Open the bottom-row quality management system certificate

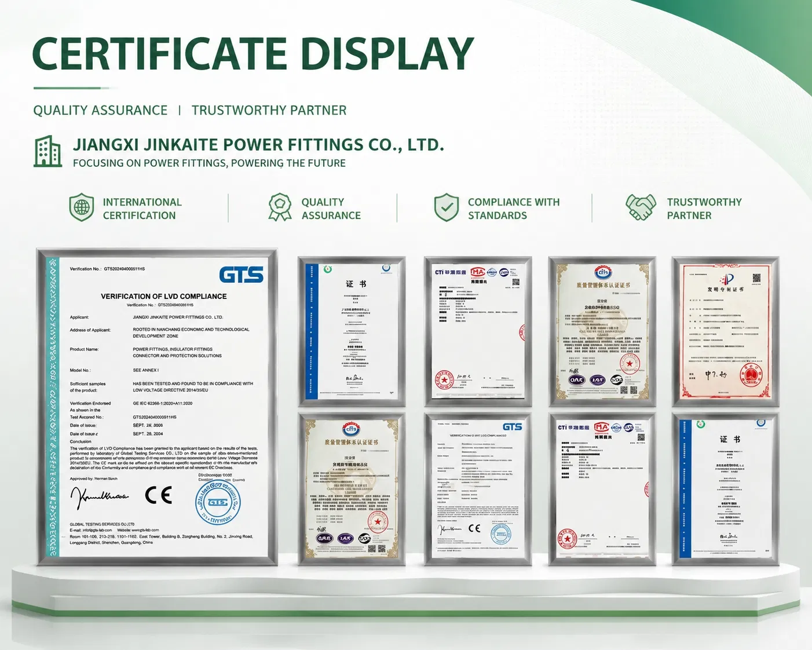[352, 489]
